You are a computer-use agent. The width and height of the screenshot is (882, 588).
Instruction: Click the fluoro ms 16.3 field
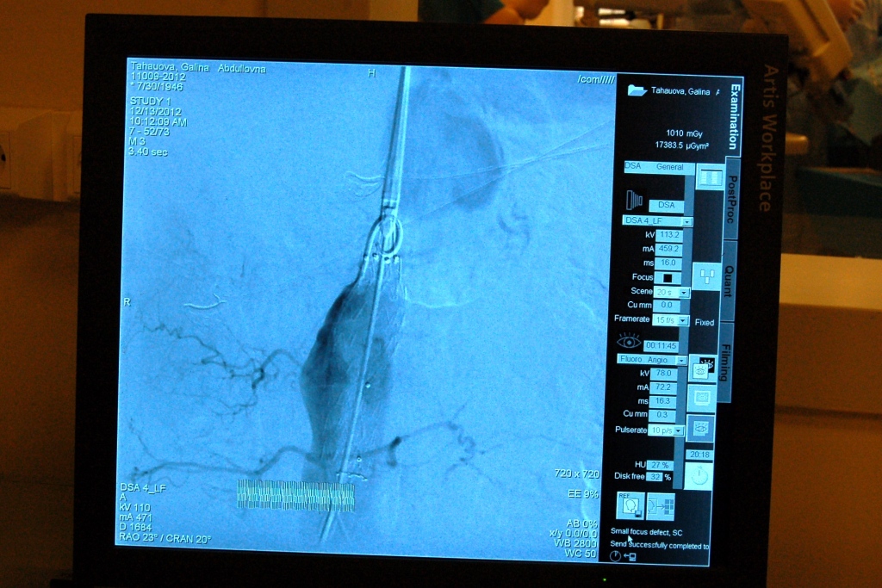click(x=662, y=401)
